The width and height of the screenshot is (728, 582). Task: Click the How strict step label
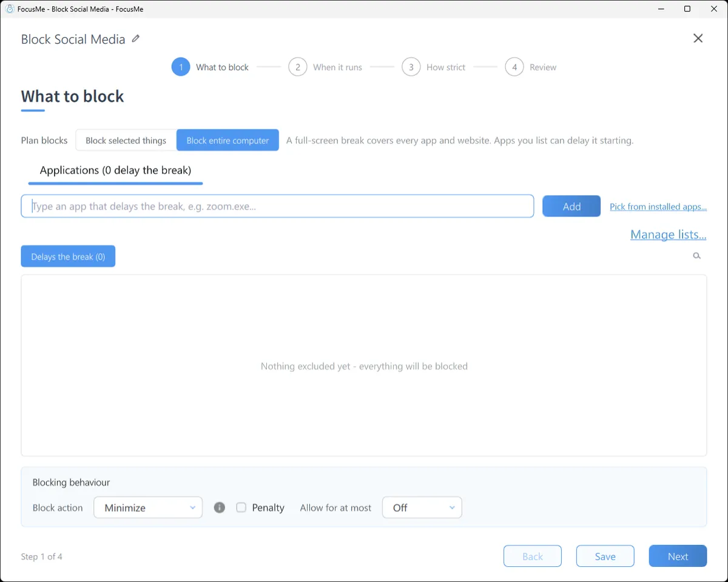pyautogui.click(x=446, y=67)
